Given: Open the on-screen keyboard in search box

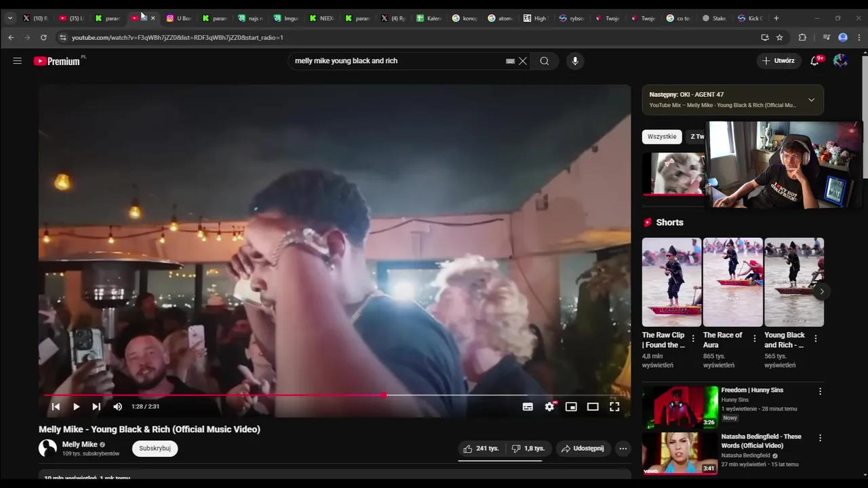Looking at the screenshot, I should (x=510, y=61).
